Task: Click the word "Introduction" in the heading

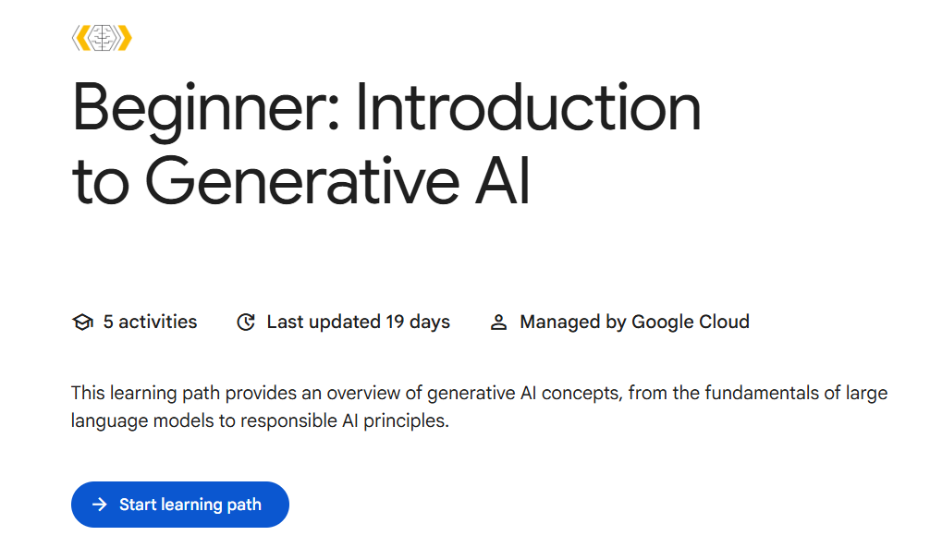Action: coord(527,108)
